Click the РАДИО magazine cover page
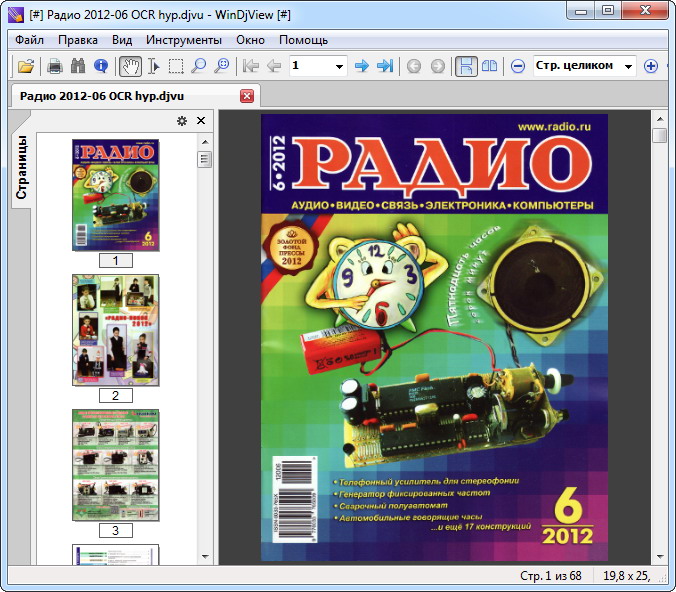676x592 pixels. point(435,338)
